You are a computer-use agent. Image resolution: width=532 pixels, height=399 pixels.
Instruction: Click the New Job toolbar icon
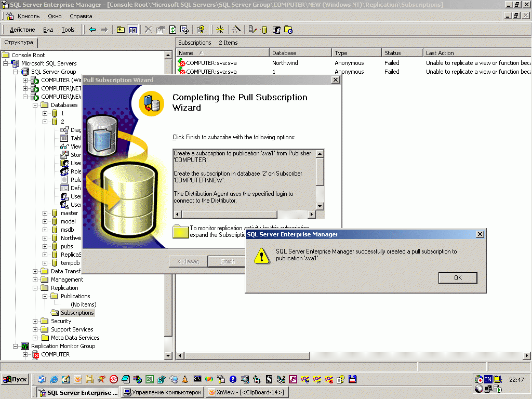288,30
